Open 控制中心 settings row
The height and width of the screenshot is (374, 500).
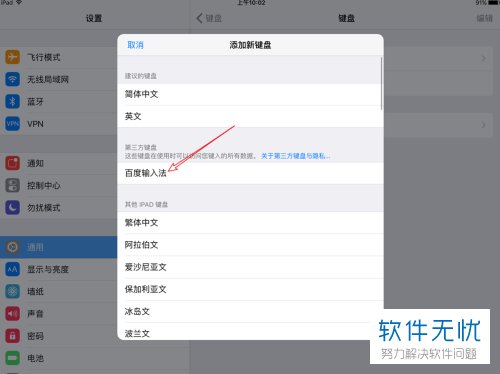pos(59,185)
